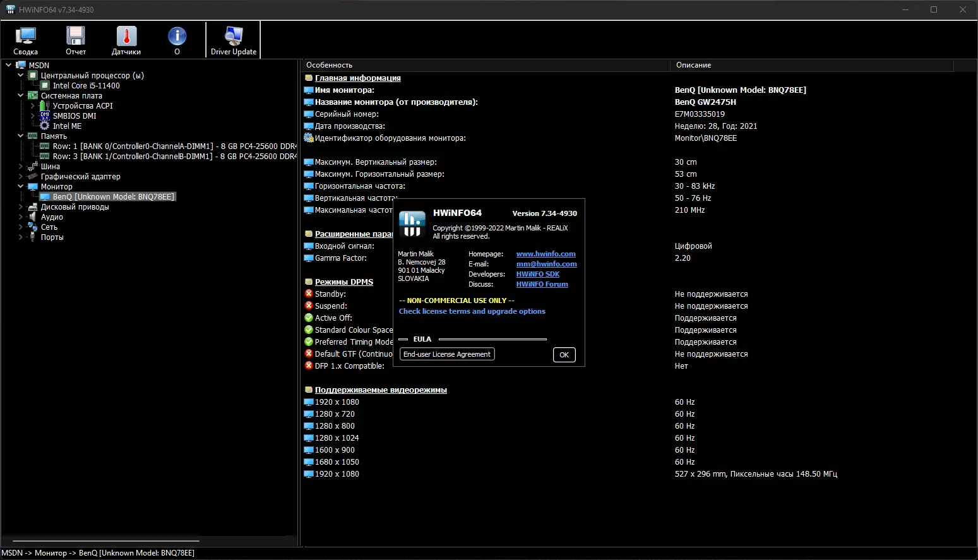Open the HWiNFO SDK developers link

(x=538, y=274)
